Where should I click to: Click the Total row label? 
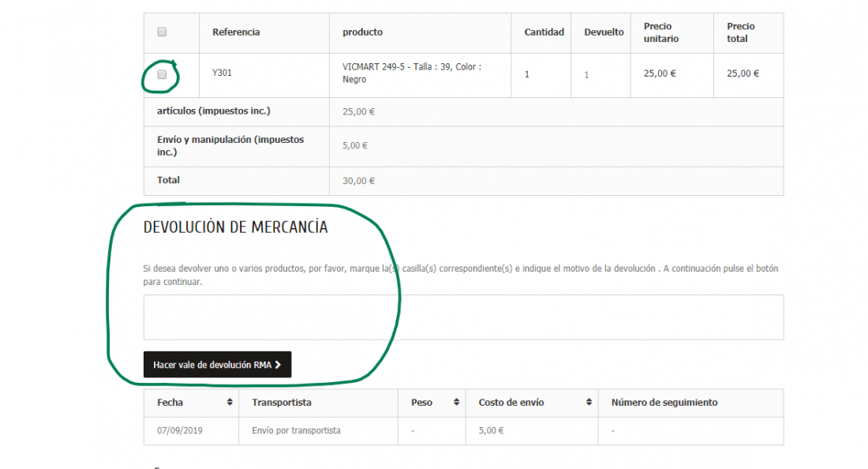point(168,180)
